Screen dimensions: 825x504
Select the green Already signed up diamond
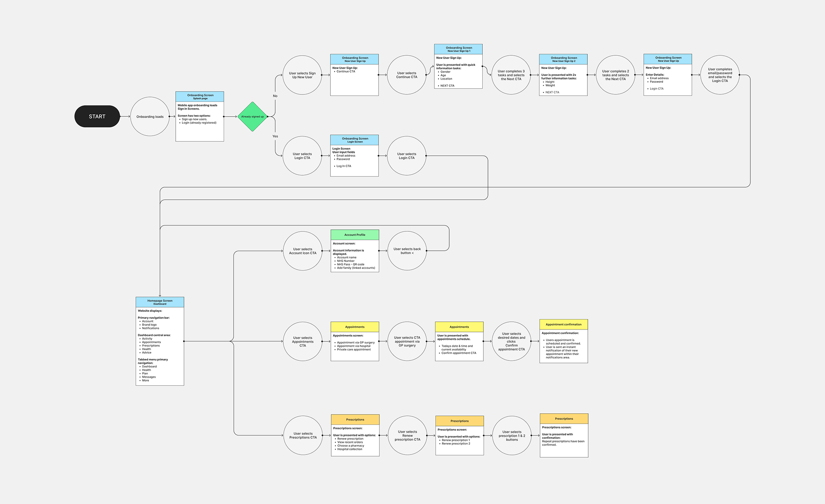pos(252,117)
